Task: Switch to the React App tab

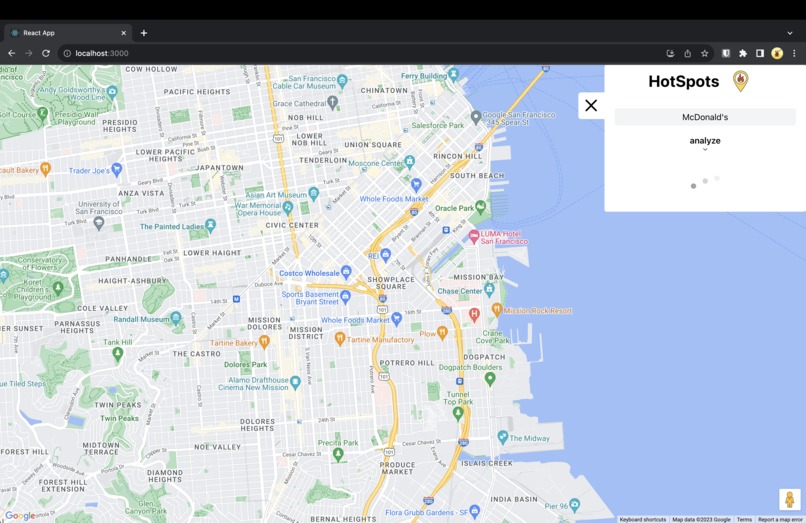Action: coord(67,33)
